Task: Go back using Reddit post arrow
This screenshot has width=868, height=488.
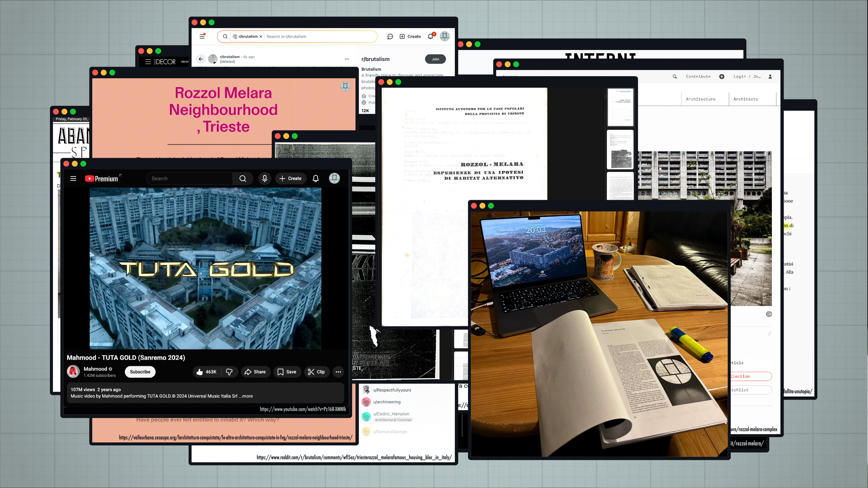Action: [201, 59]
